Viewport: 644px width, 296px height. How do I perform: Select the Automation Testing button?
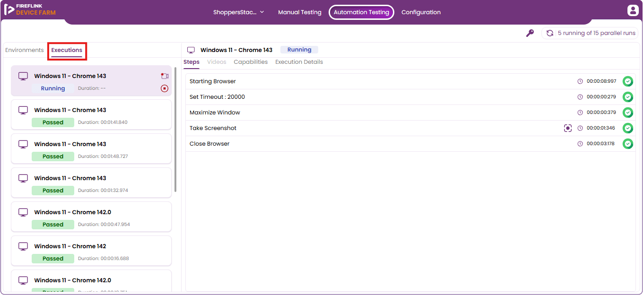361,12
